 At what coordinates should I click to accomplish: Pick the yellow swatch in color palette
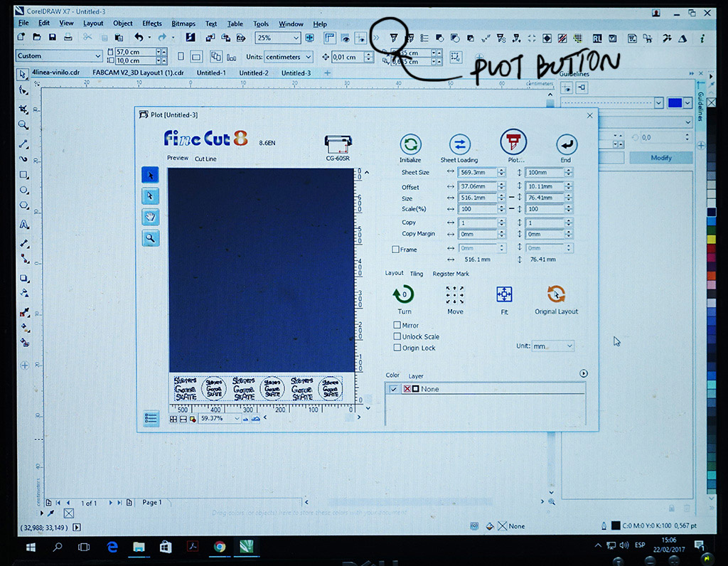[711, 239]
